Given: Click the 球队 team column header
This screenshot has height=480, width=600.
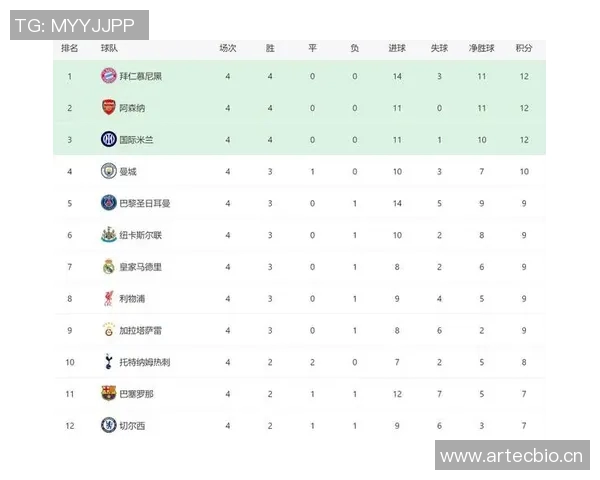Looking at the screenshot, I should coord(108,47).
